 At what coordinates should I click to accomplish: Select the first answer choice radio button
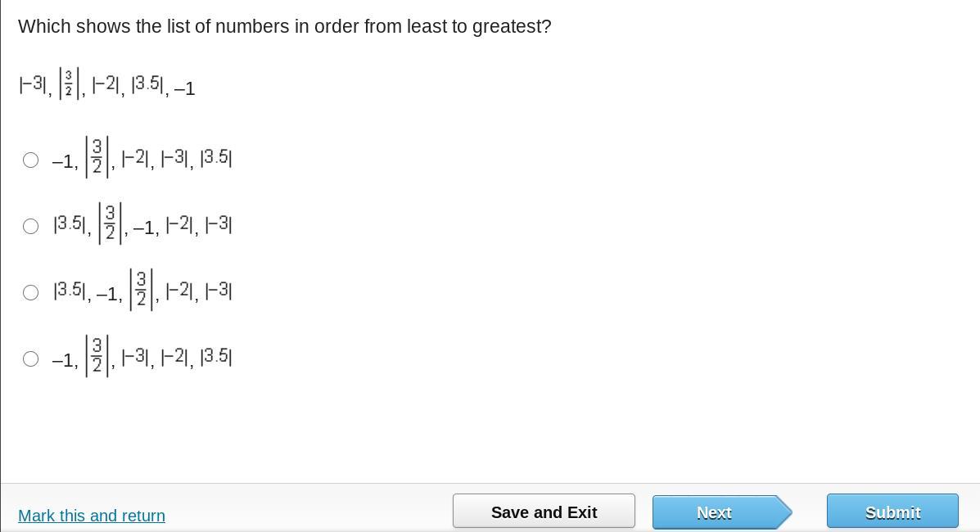pos(31,160)
